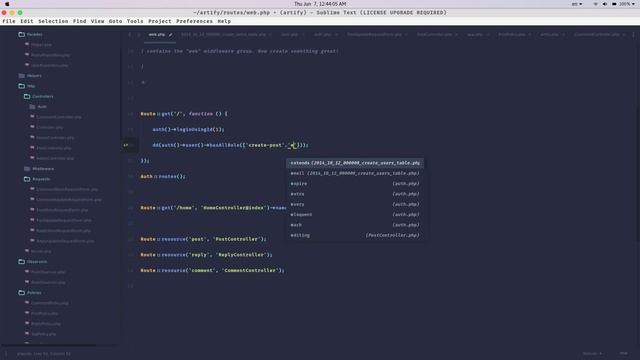Choose the 'each' autocomplete suggestion
The height and width of the screenshot is (360, 640).
(x=355, y=225)
